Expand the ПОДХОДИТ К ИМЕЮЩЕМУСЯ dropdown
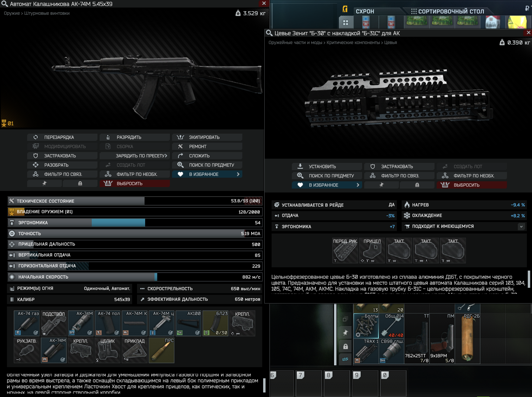Image resolution: width=532 pixels, height=397 pixels. click(x=521, y=227)
